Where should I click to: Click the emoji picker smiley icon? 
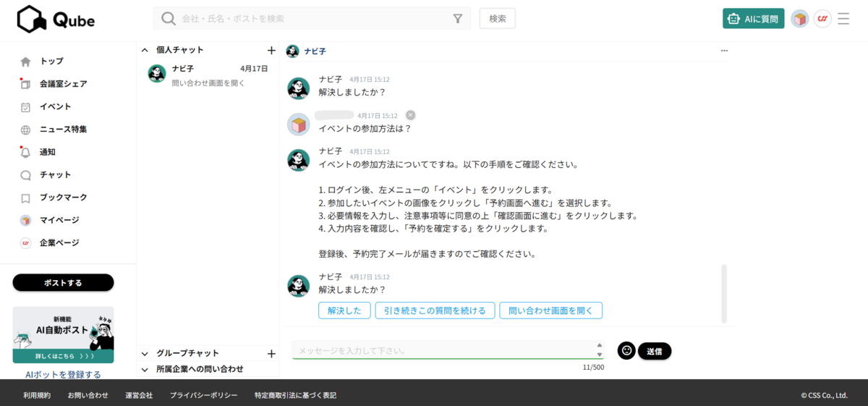click(x=626, y=351)
